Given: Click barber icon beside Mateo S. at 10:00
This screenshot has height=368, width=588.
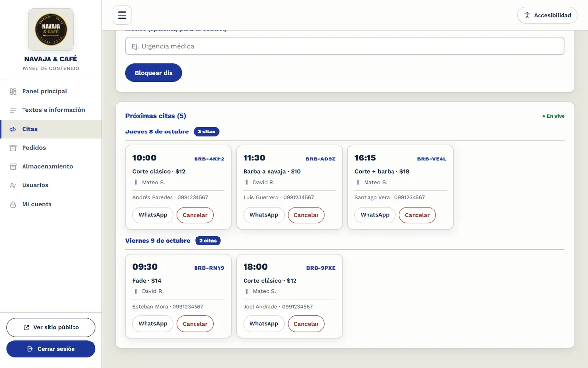Looking at the screenshot, I should (x=136, y=182).
